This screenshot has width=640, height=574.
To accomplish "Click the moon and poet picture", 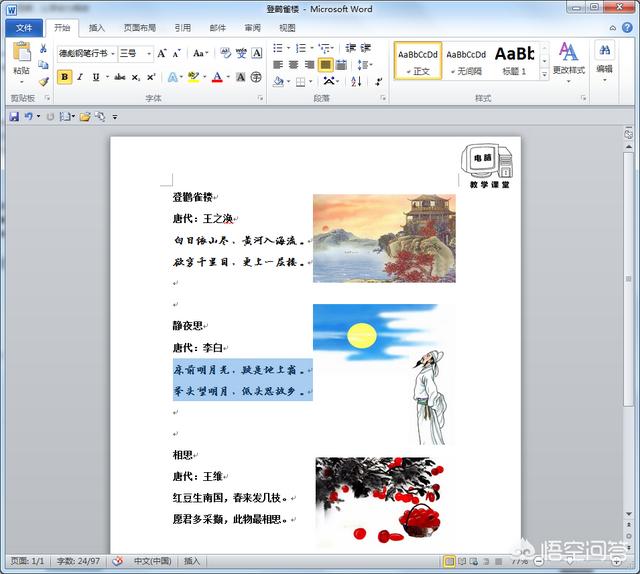I will pyautogui.click(x=384, y=374).
